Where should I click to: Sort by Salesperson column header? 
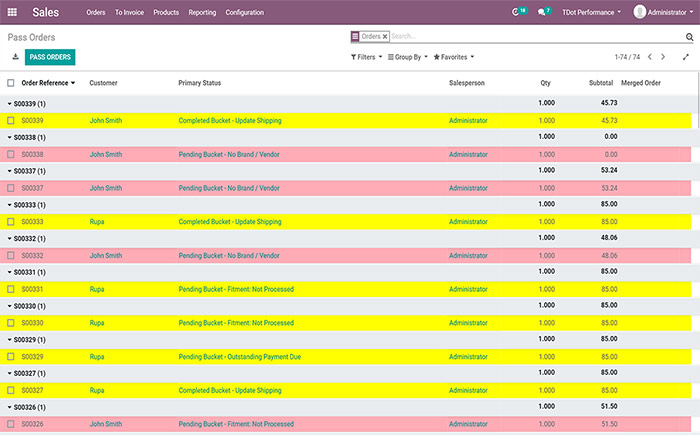[467, 83]
